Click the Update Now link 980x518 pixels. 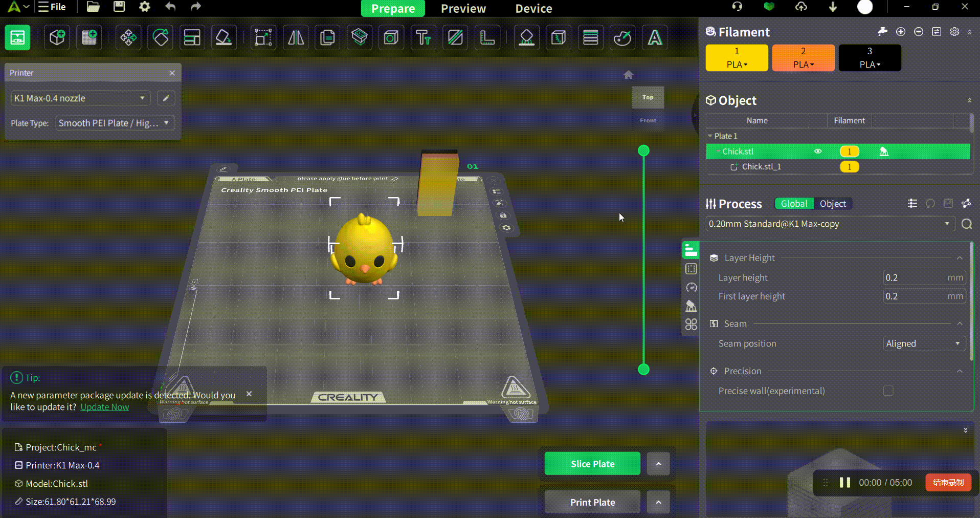click(105, 407)
